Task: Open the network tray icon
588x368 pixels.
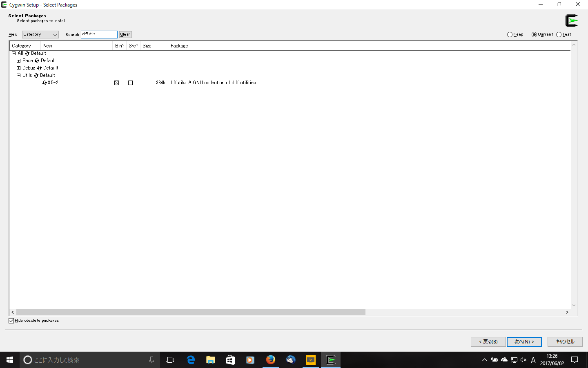Action: (x=514, y=360)
